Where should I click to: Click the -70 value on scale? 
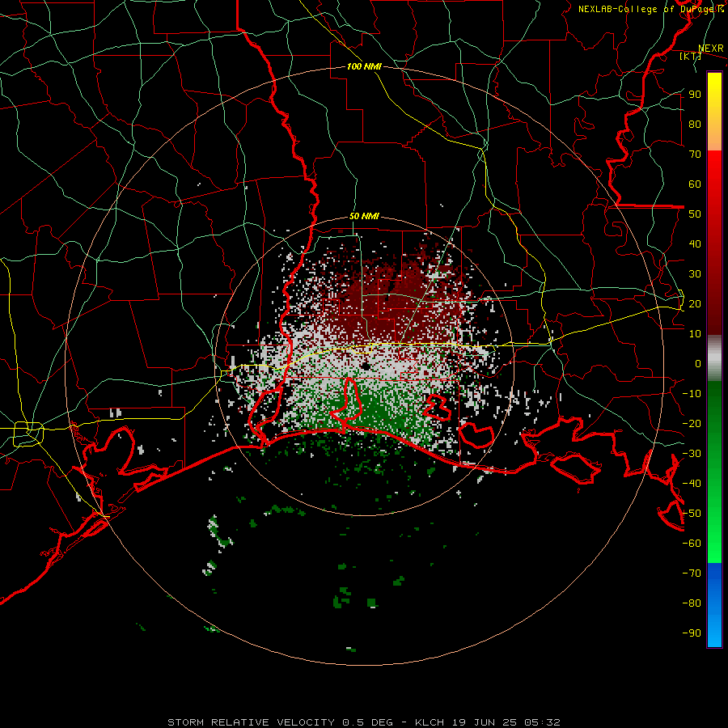(692, 574)
